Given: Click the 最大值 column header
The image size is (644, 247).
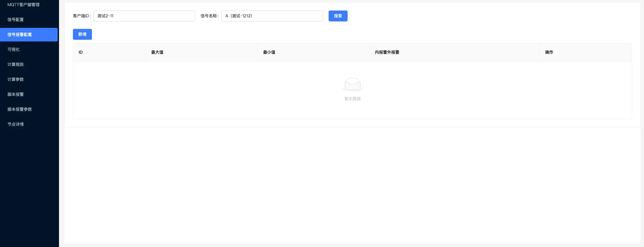Looking at the screenshot, I should 202,52.
